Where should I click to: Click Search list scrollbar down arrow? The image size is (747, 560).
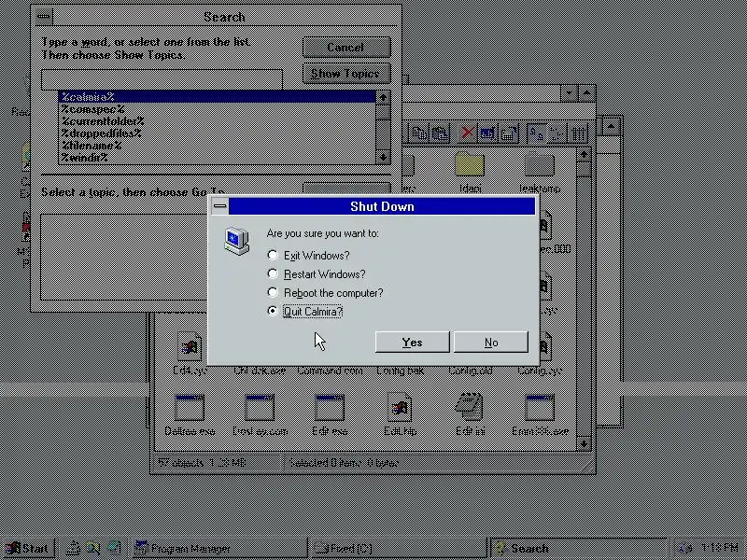click(383, 157)
